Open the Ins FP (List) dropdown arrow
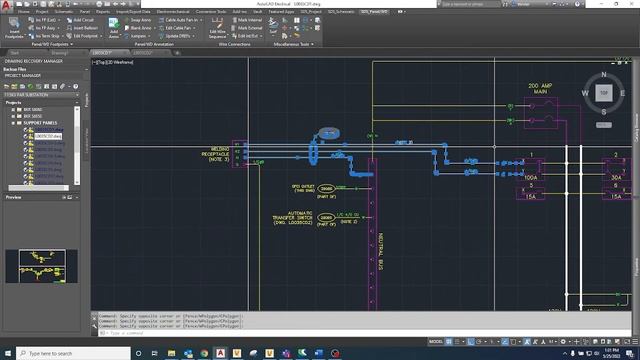The height and width of the screenshot is (360, 640). click(x=59, y=20)
